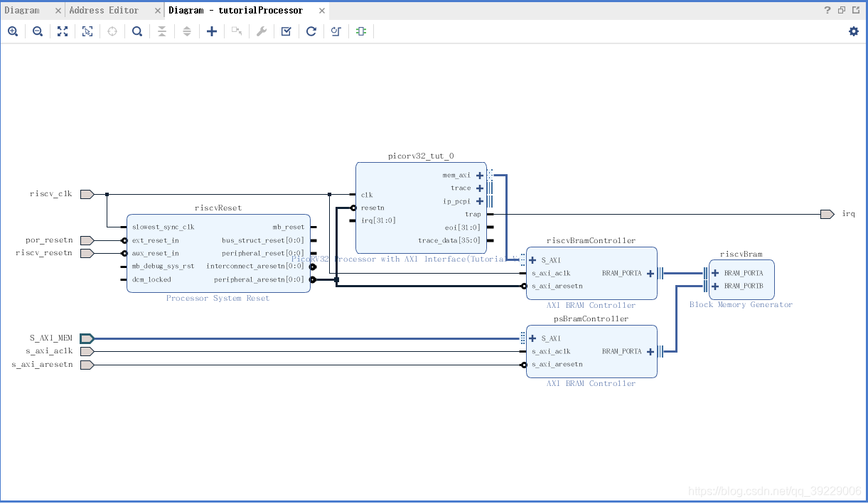Select Diagram - tutorialProcessor tab

tap(235, 11)
